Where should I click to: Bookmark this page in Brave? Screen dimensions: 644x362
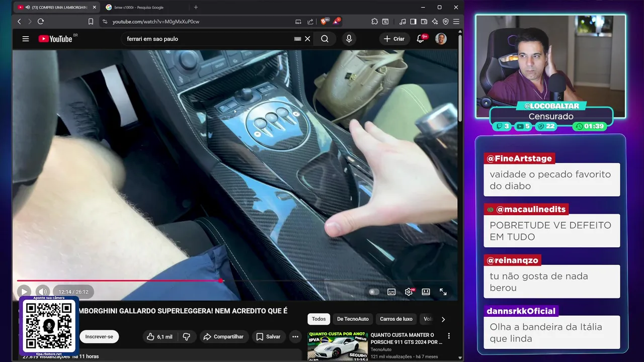(x=91, y=22)
